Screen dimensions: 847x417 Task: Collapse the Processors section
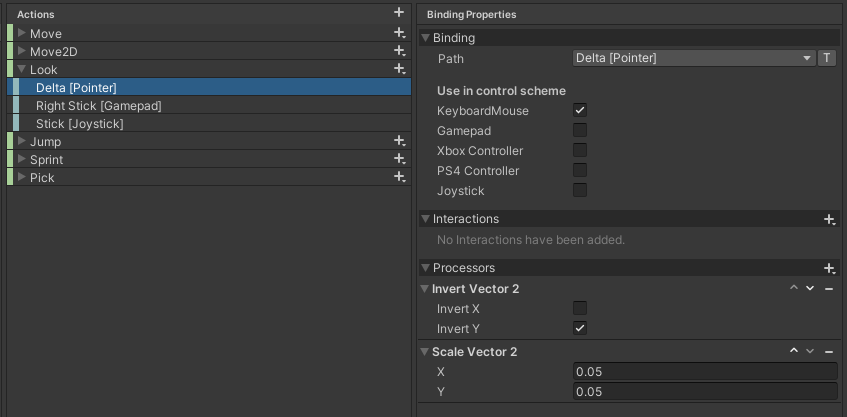pyautogui.click(x=426, y=268)
